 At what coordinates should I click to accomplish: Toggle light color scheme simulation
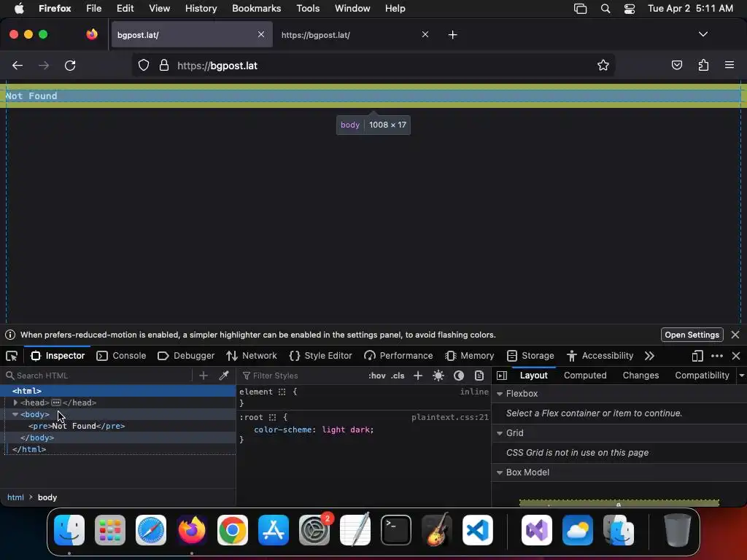438,376
